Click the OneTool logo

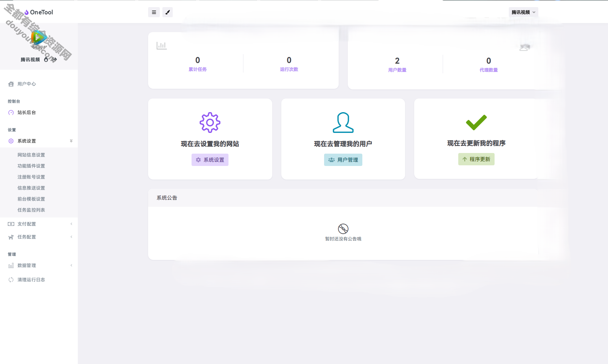click(x=39, y=12)
